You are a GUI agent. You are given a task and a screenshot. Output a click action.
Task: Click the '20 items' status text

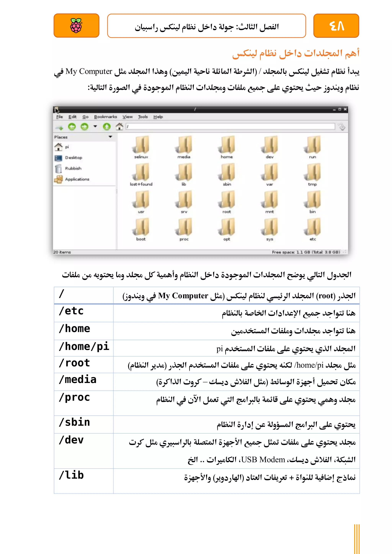pos(62,252)
